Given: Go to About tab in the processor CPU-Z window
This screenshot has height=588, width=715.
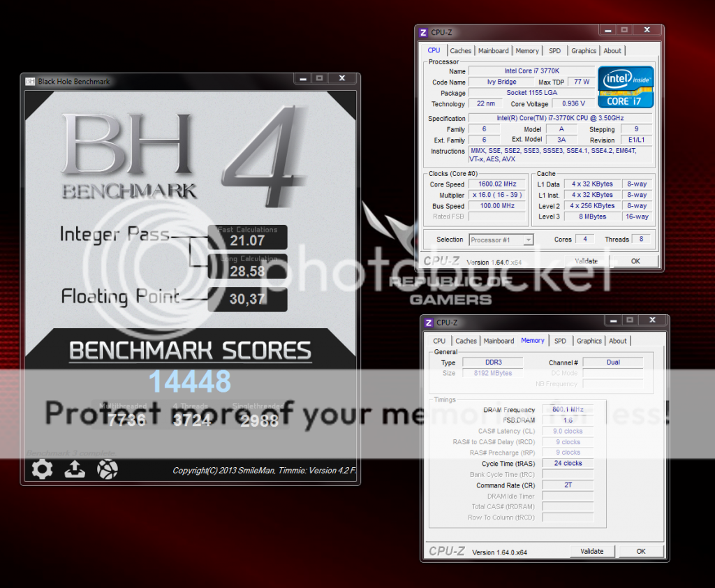Looking at the screenshot, I should [612, 50].
